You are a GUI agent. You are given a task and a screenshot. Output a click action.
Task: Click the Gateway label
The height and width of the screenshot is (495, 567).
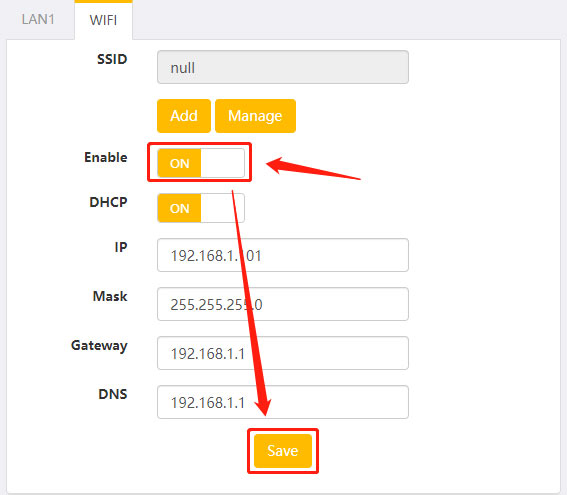(x=99, y=346)
